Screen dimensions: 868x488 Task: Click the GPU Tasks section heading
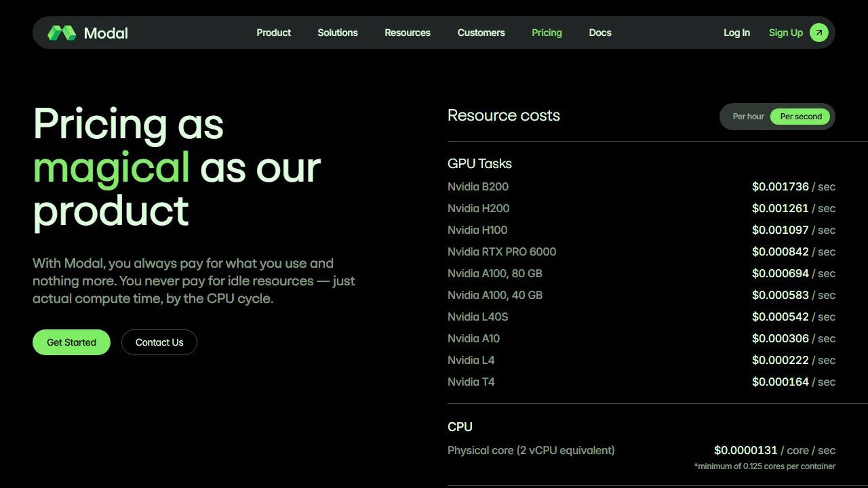[x=479, y=163]
